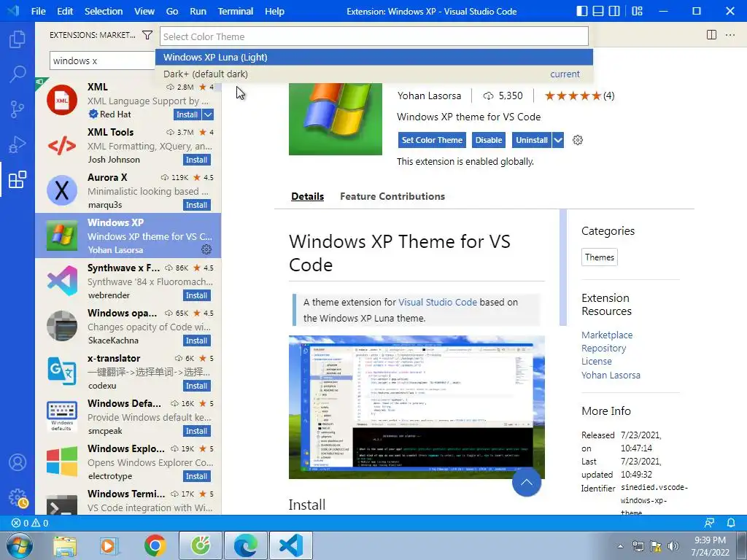Open the Visual Studio Code link
The image size is (747, 560).
pyautogui.click(x=438, y=302)
